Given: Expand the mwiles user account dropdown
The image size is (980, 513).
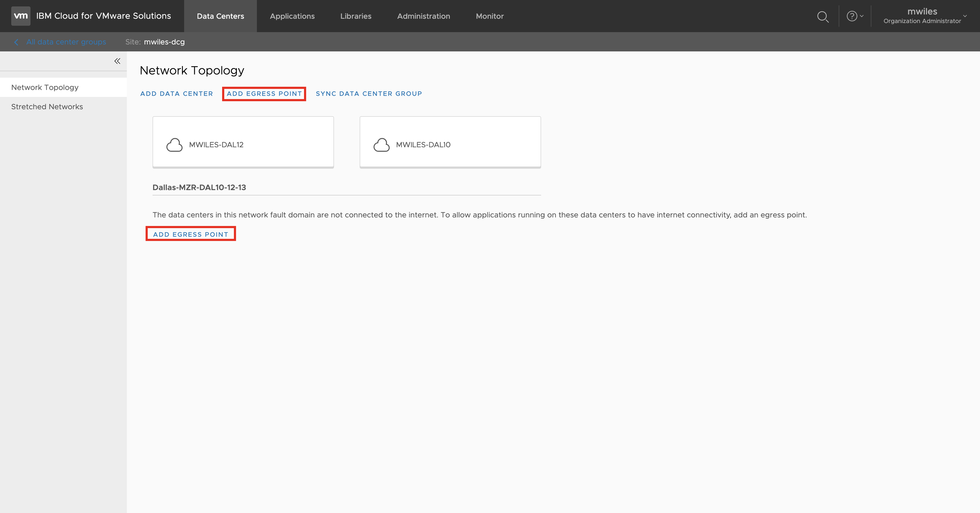Looking at the screenshot, I should 965,16.
